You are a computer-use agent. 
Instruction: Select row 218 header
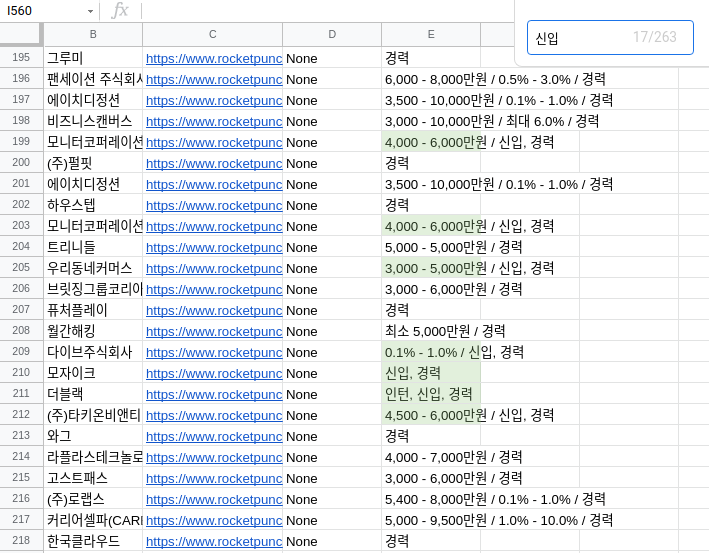click(21, 541)
